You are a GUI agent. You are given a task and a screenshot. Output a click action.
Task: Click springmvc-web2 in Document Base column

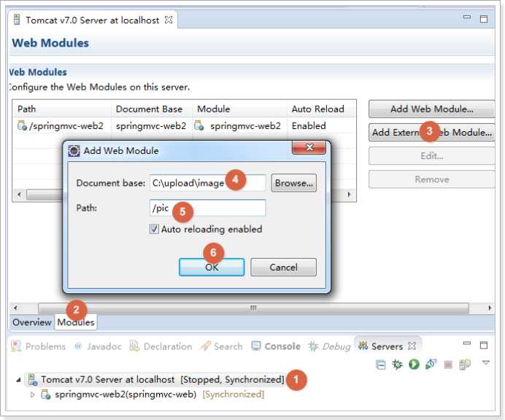coord(151,126)
